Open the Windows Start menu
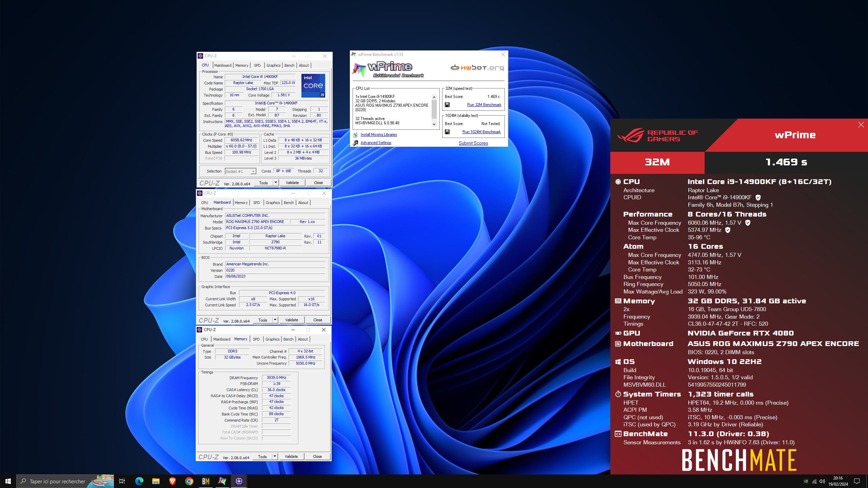Image resolution: width=868 pixels, height=488 pixels. (8, 481)
